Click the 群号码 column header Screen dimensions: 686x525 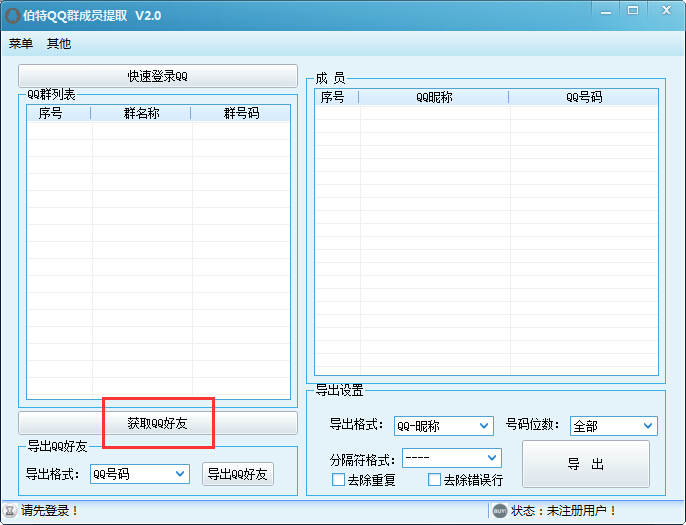[x=241, y=113]
